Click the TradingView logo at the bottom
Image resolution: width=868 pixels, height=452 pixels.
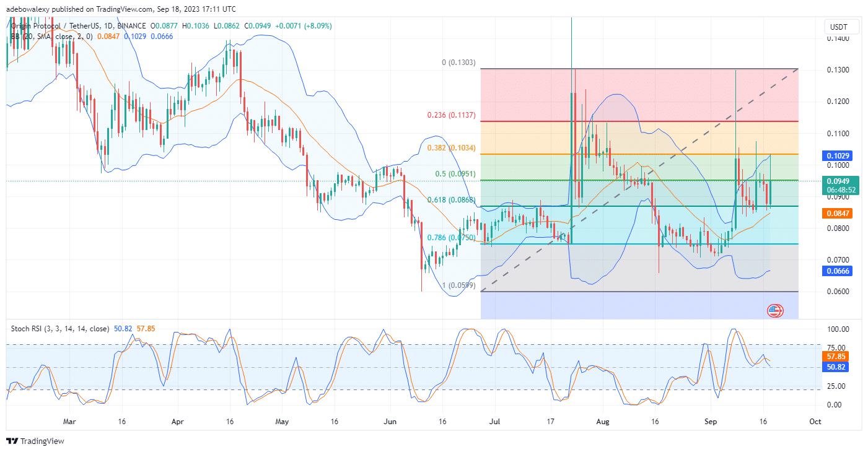35,441
